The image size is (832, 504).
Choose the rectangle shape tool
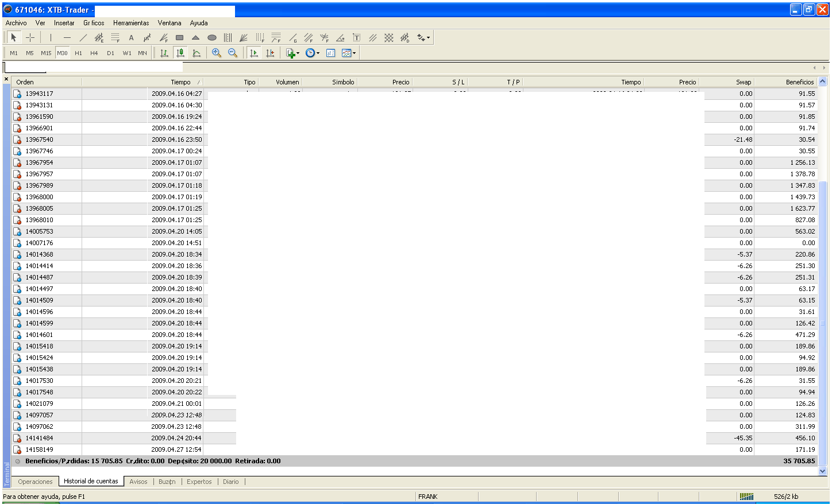pyautogui.click(x=179, y=38)
